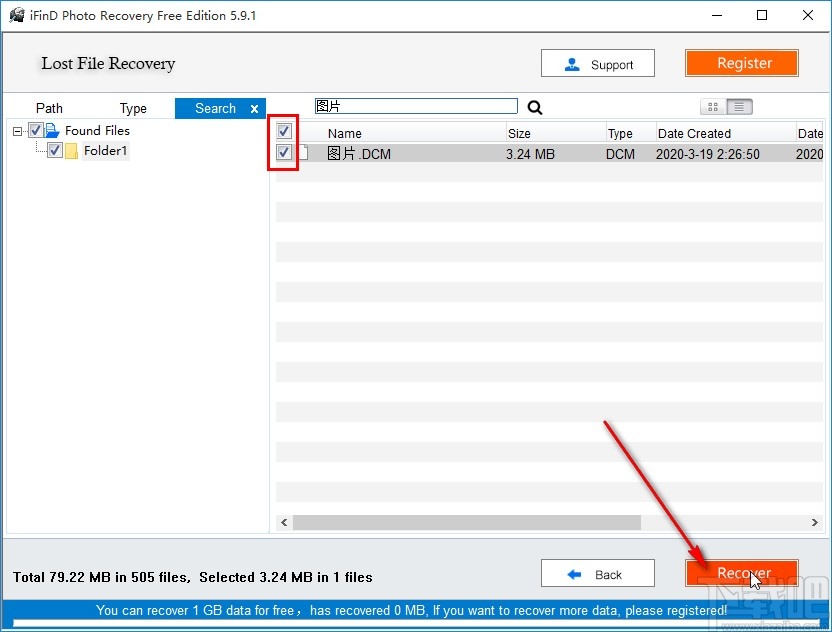Click the magnifier search icon
The image size is (832, 632).
coord(535,108)
